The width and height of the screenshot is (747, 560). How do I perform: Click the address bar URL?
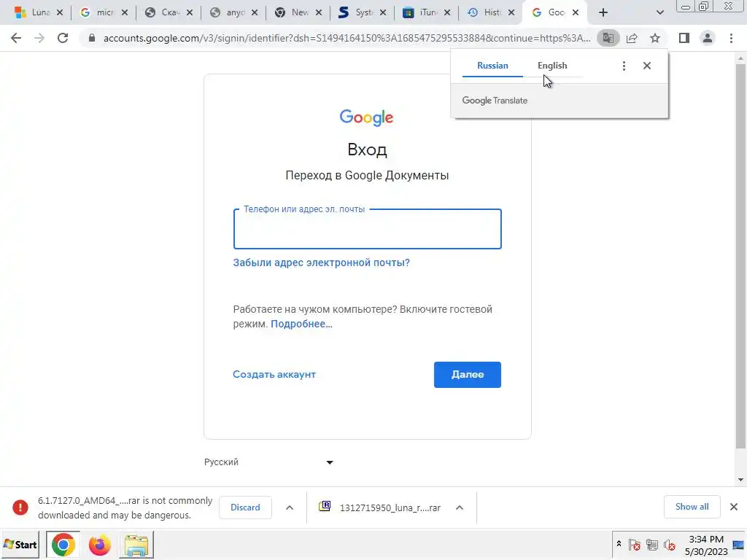click(347, 38)
